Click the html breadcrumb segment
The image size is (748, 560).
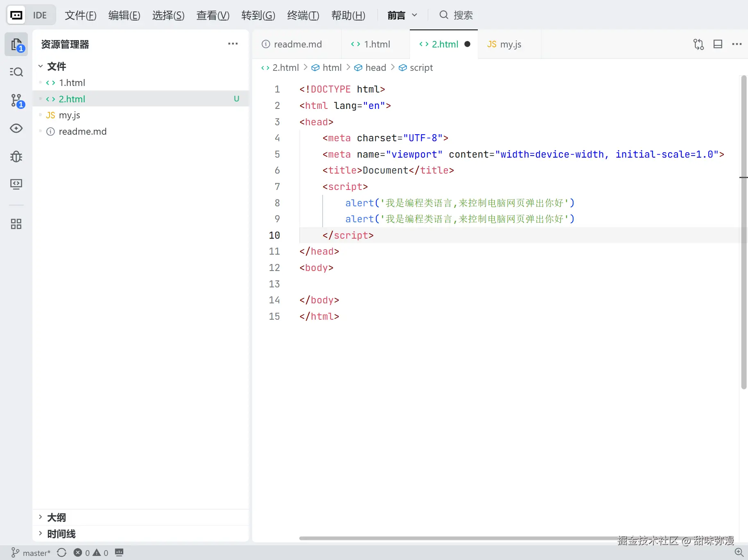[327, 68]
